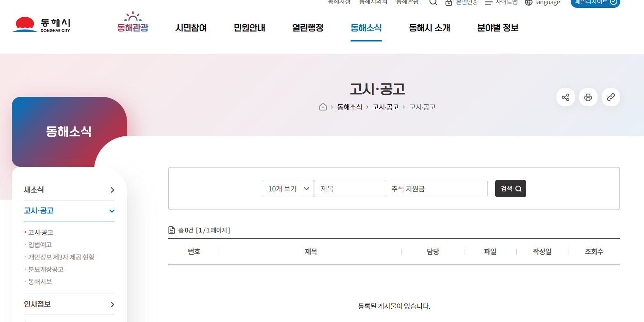
Task: Click the print icon button
Action: click(588, 97)
